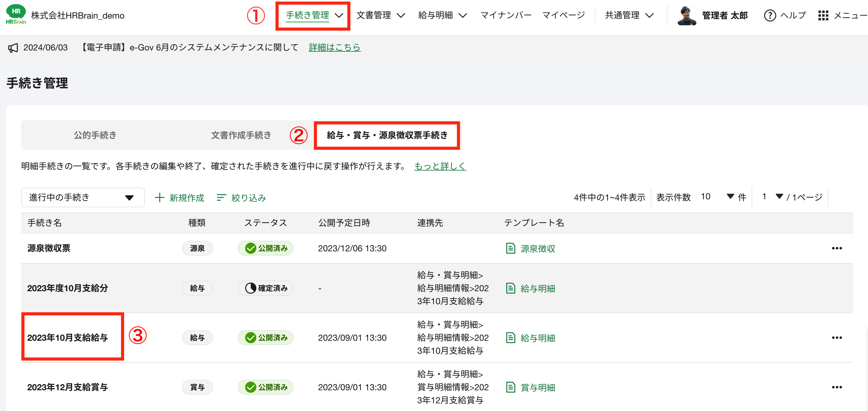
Task: Click the 管理者 太郎 profile avatar
Action: (686, 15)
